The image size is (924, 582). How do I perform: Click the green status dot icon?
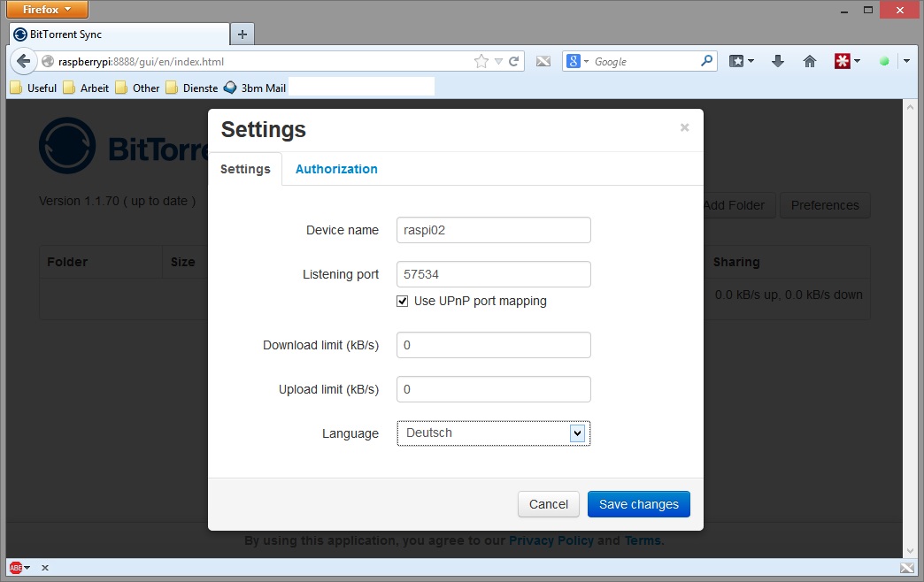click(x=884, y=61)
